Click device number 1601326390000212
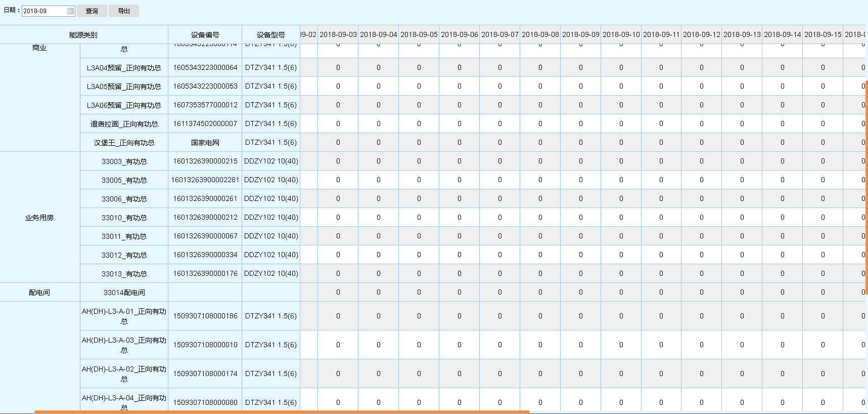Screen dimensions: 868x414 point(205,217)
